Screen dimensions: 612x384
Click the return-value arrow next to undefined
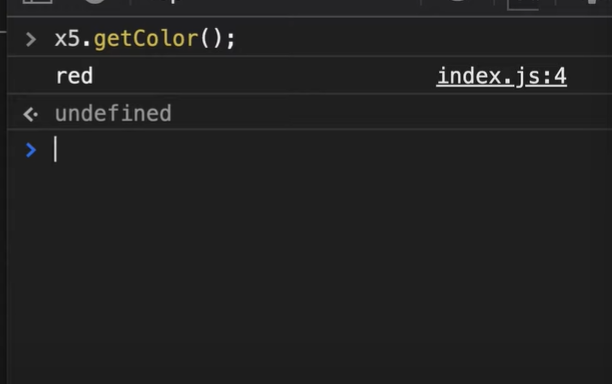30,114
